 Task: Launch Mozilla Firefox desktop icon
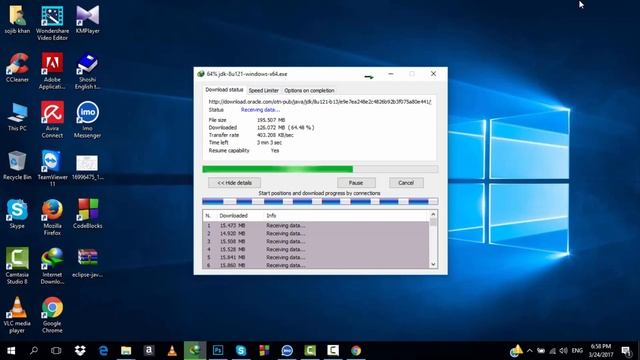point(52,217)
